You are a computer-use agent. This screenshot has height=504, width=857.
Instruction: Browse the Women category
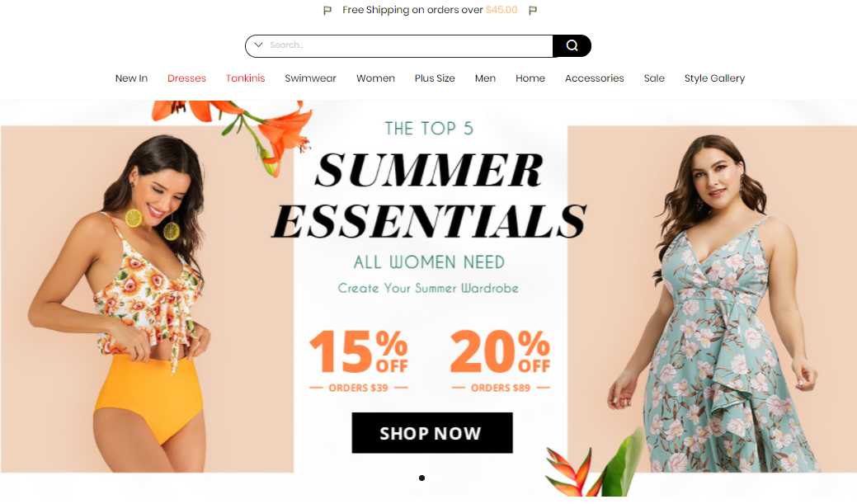(x=375, y=78)
